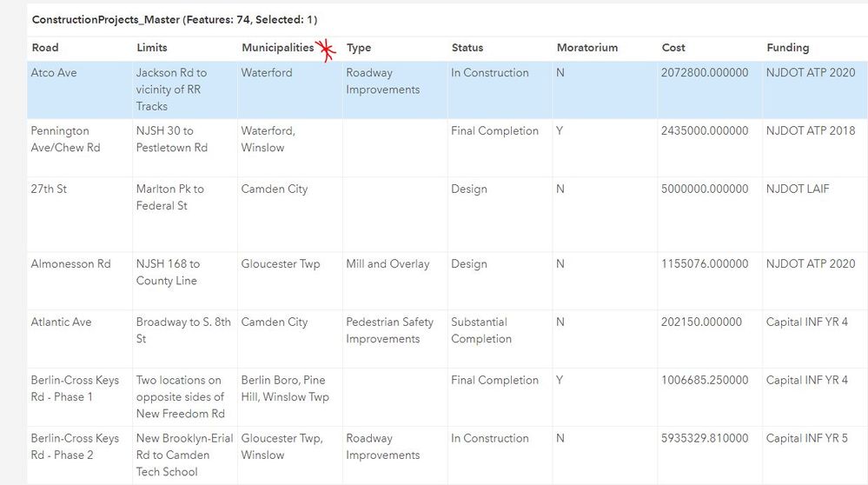Sort by the Road column header
This screenshot has width=868, height=485.
coord(45,48)
